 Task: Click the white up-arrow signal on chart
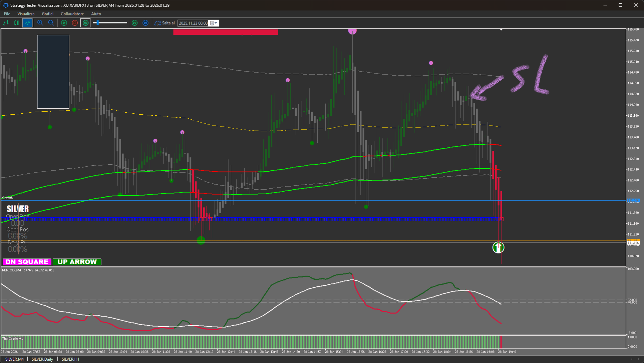498,248
